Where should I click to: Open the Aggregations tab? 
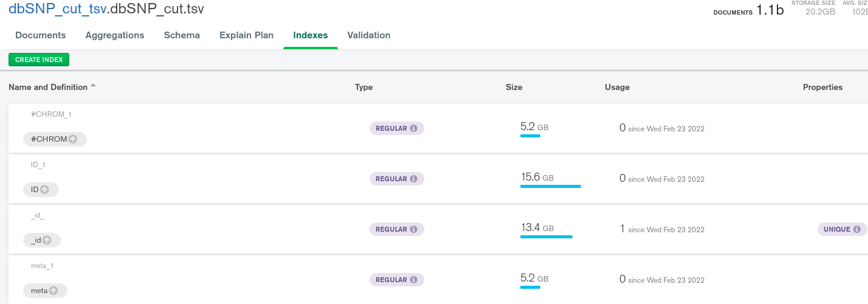[x=115, y=35]
